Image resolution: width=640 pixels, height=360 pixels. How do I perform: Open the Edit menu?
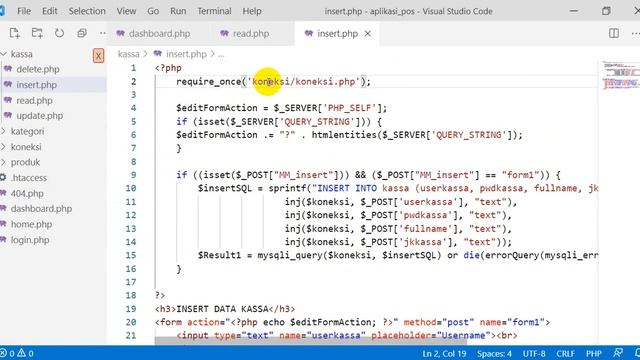(x=49, y=11)
